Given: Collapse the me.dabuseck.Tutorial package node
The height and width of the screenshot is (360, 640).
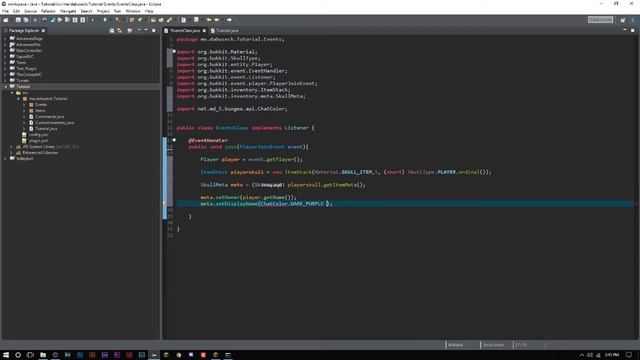Looking at the screenshot, I should [18, 99].
